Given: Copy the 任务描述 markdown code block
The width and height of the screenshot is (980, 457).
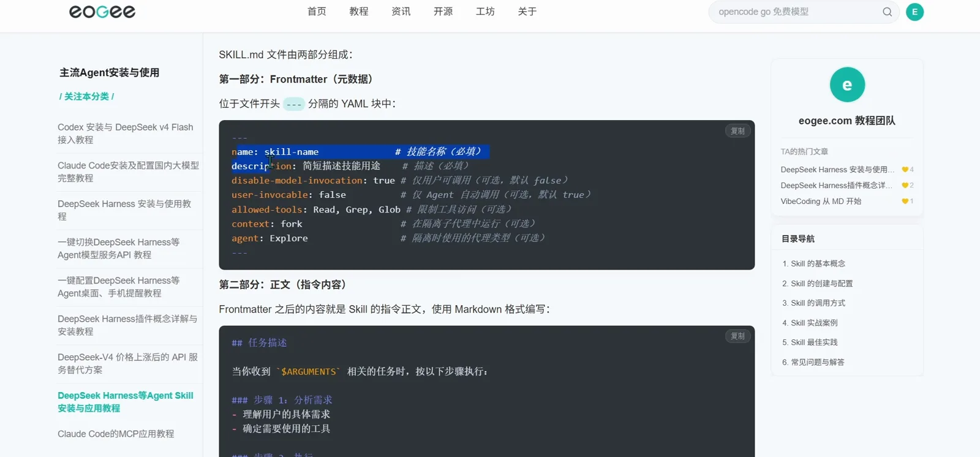Looking at the screenshot, I should [x=737, y=336].
